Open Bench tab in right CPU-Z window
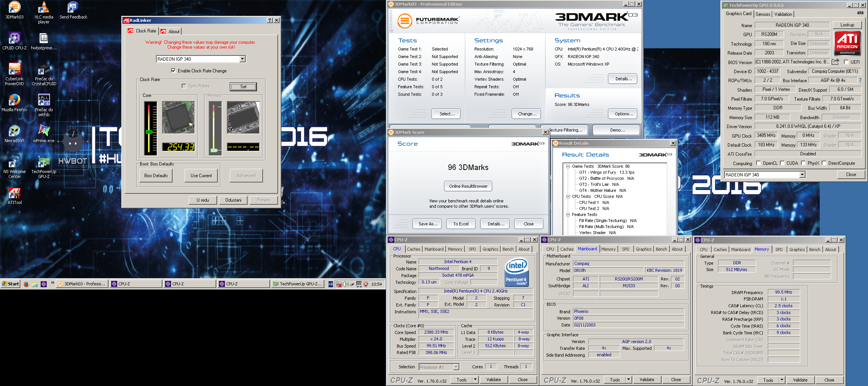Viewport: 868px width, 386px height. coord(815,250)
